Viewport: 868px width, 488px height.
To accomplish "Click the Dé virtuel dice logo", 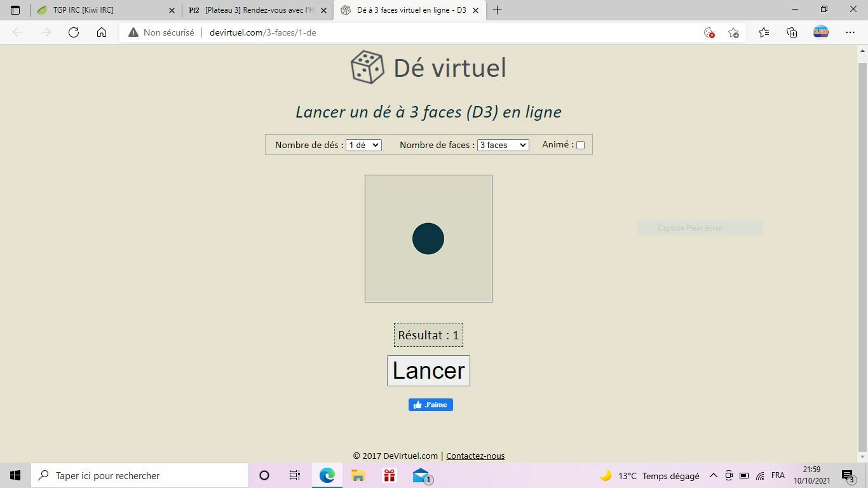I will pyautogui.click(x=367, y=67).
